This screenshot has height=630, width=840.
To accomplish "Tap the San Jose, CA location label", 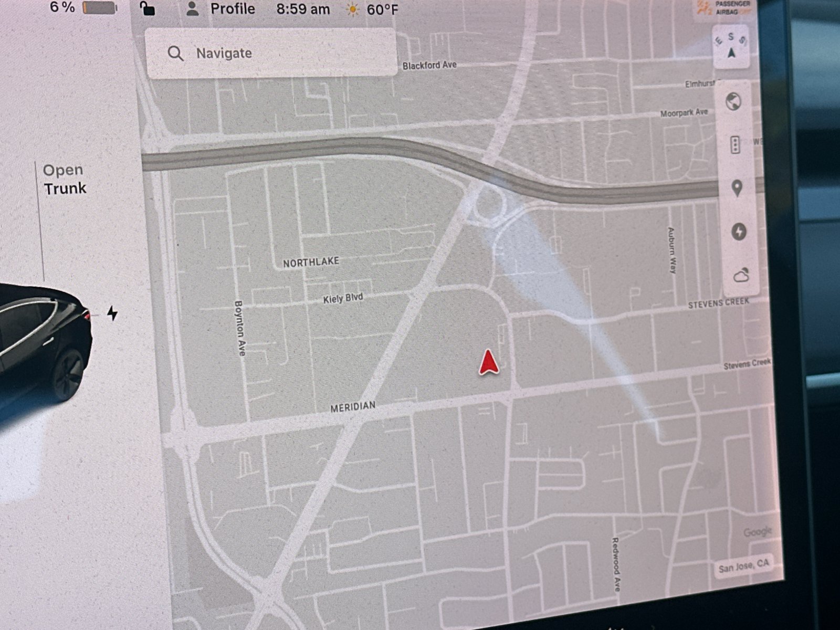I will [x=744, y=566].
